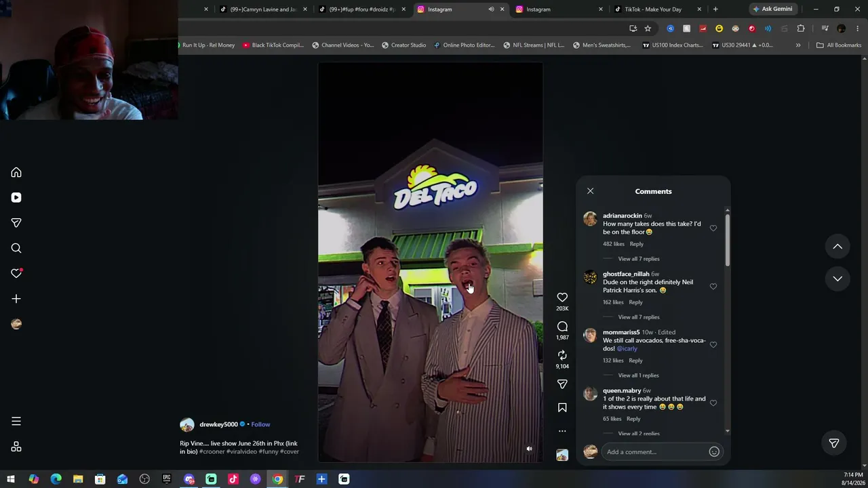Viewport: 868px width, 488px height.
Task: Open a new browser tab
Action: point(715,9)
